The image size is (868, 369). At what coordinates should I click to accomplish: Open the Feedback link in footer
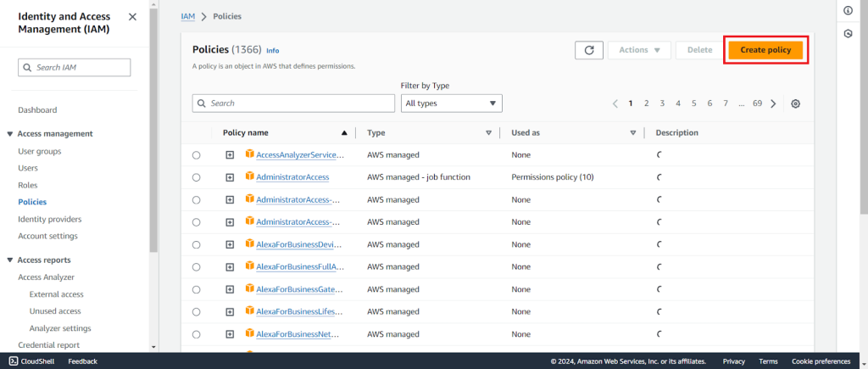(x=82, y=361)
